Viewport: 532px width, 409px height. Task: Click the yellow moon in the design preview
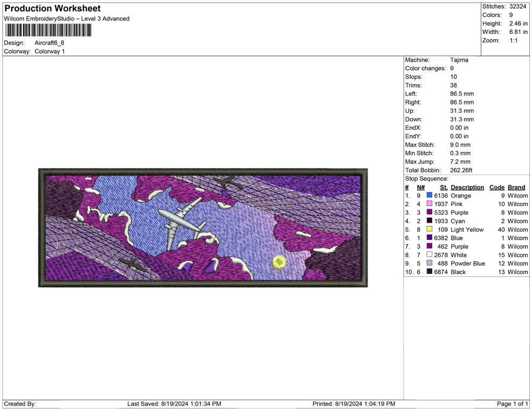click(x=279, y=262)
